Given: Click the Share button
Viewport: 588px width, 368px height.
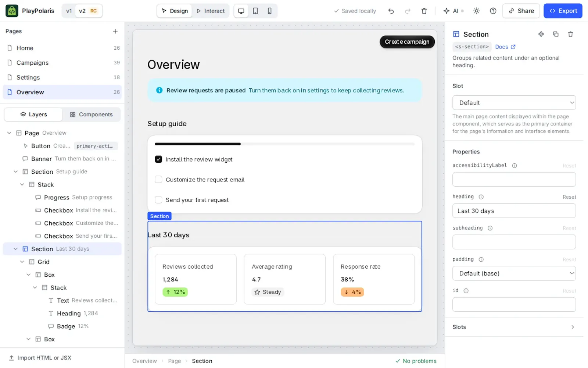Looking at the screenshot, I should [521, 11].
